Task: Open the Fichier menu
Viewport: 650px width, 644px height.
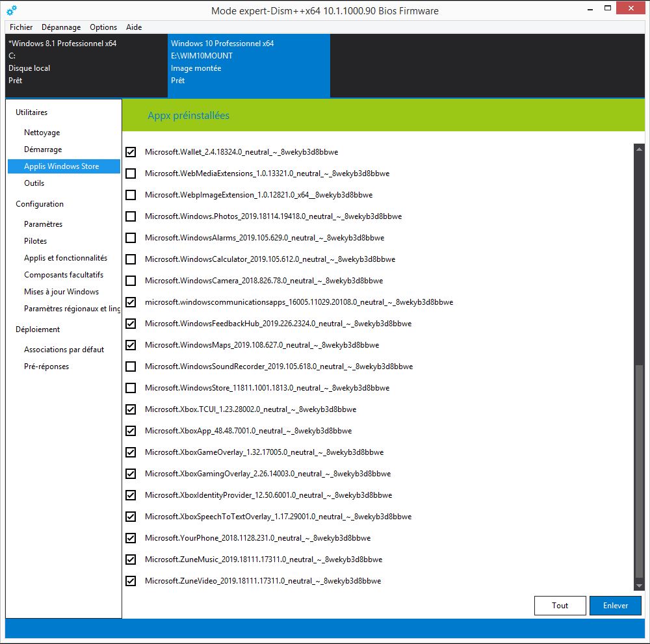Action: (x=20, y=27)
